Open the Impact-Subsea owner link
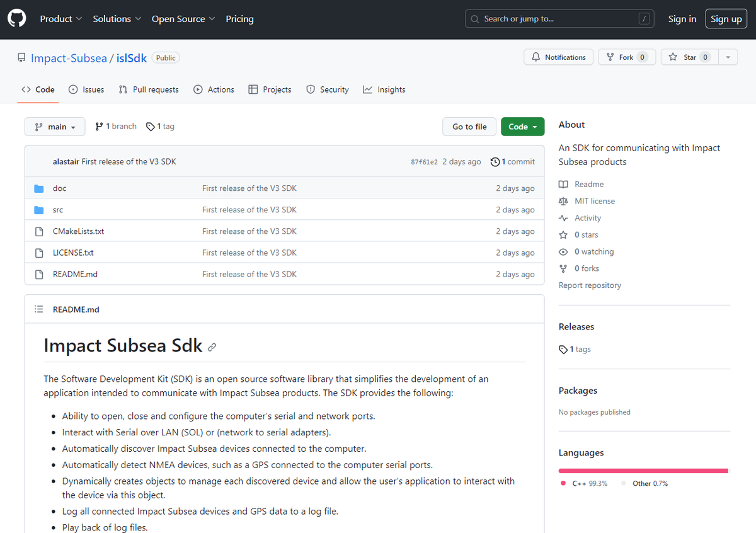Image resolution: width=756 pixels, height=533 pixels. [69, 58]
